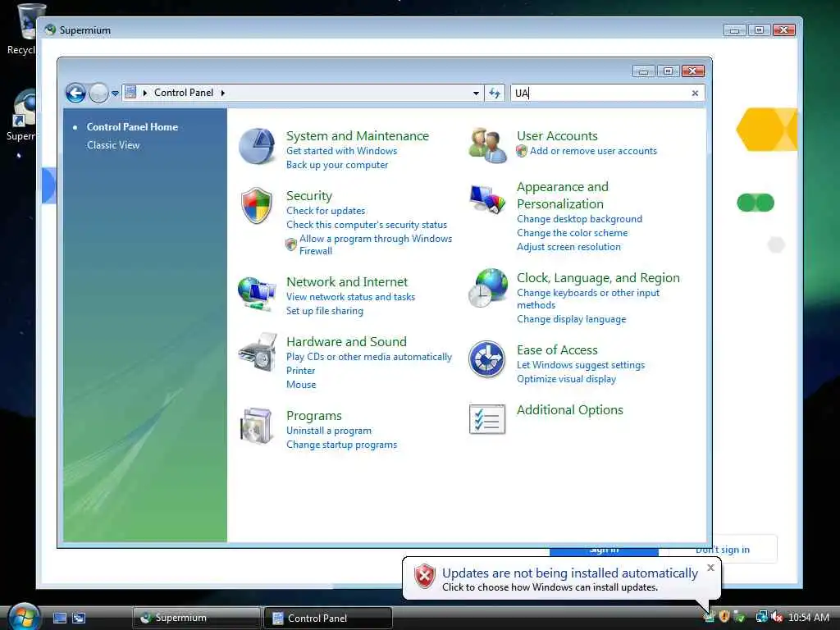This screenshot has width=840, height=630.
Task: Click the User Accounts people icon
Action: pyautogui.click(x=487, y=145)
